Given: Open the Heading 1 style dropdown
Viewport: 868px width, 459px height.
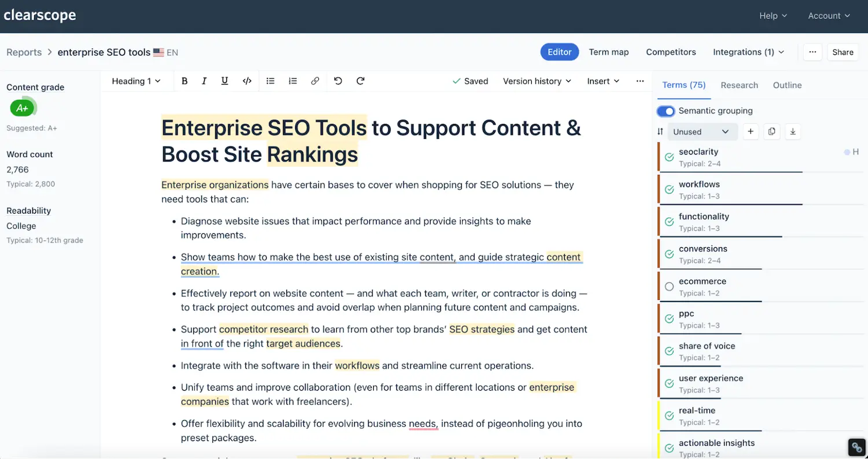Looking at the screenshot, I should [137, 81].
